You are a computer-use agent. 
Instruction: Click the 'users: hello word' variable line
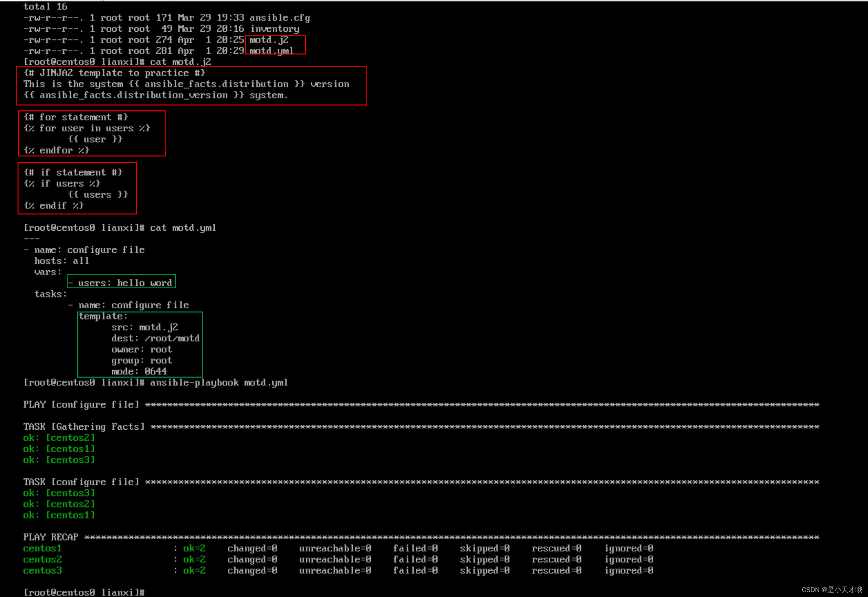121,283
